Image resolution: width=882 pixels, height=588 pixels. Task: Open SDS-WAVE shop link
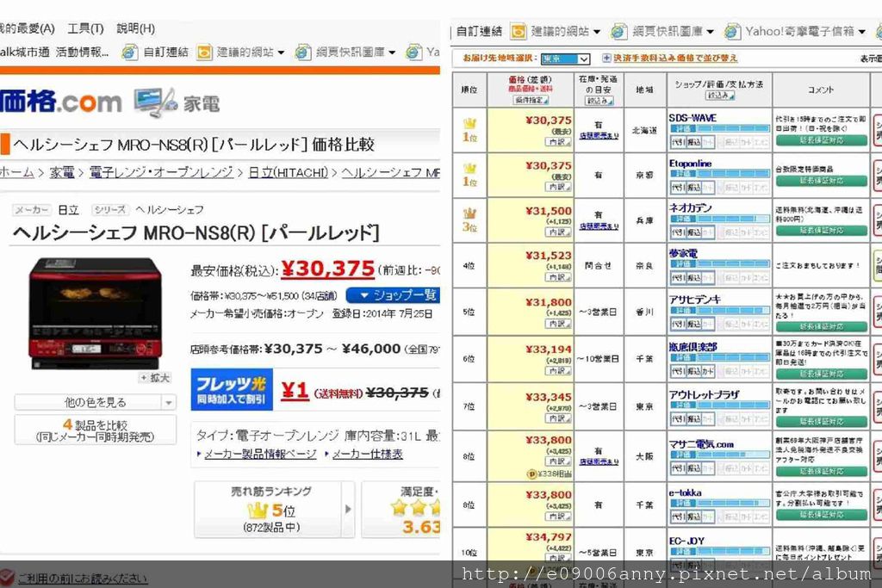[693, 118]
